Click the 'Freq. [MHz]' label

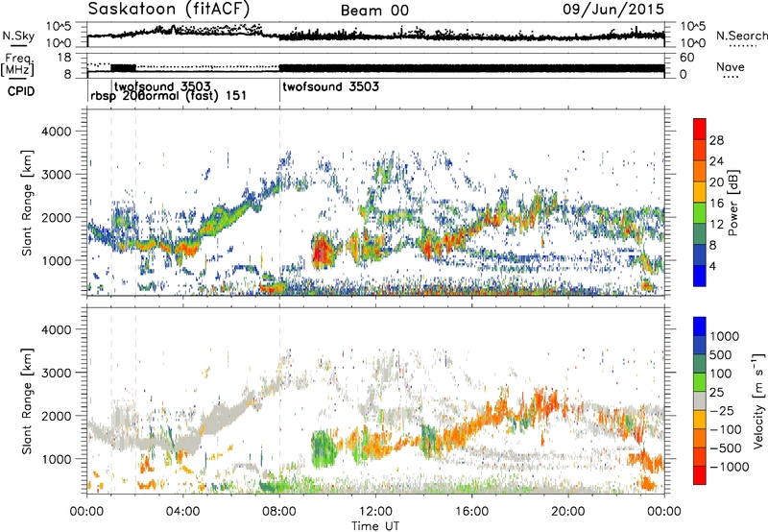pyautogui.click(x=17, y=64)
